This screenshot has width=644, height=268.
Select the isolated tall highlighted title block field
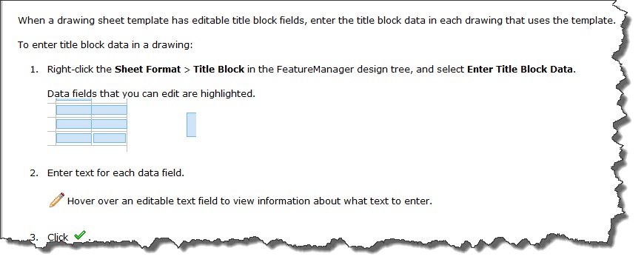pos(192,124)
